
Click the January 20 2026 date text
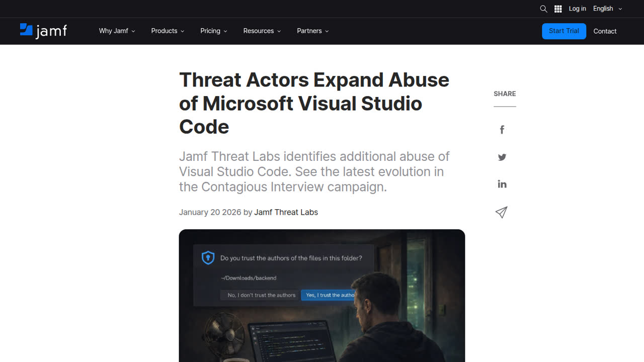click(210, 212)
